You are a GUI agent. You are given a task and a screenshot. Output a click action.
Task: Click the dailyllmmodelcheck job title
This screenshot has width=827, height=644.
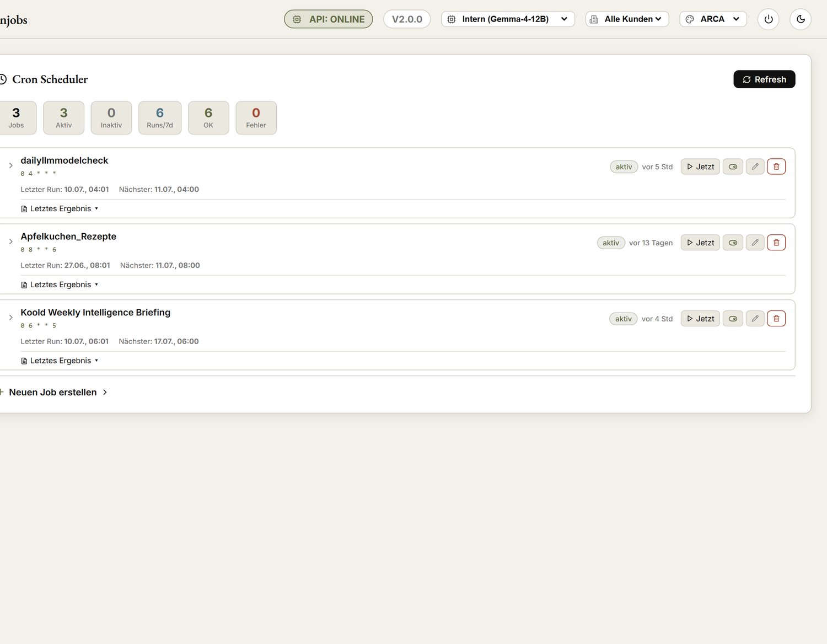tap(65, 160)
